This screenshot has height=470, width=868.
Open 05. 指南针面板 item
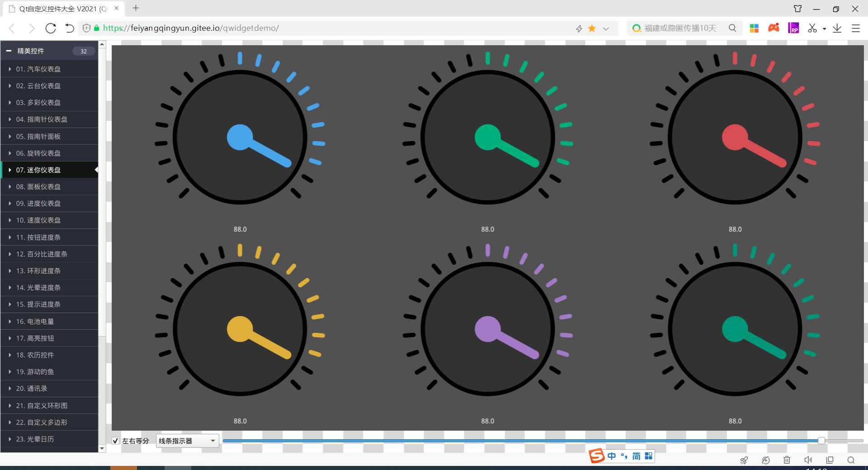coord(49,136)
